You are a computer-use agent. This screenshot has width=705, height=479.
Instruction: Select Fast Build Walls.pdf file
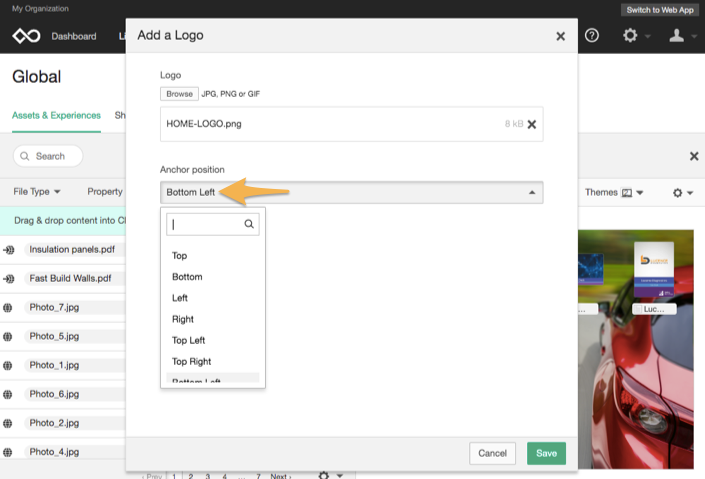point(70,278)
